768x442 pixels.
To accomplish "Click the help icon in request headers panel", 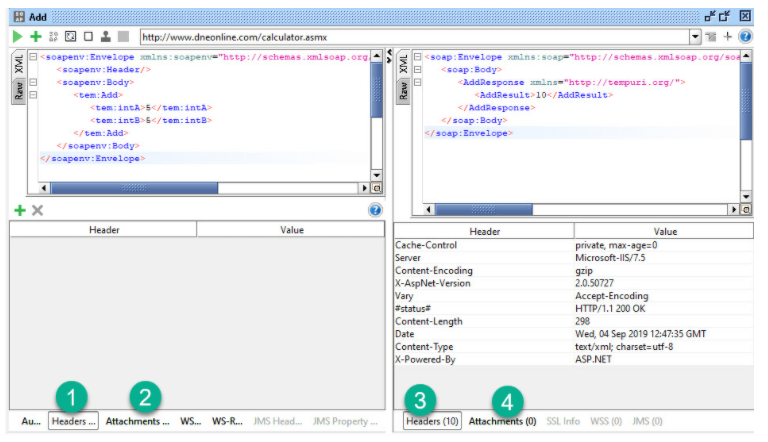I will tap(375, 210).
